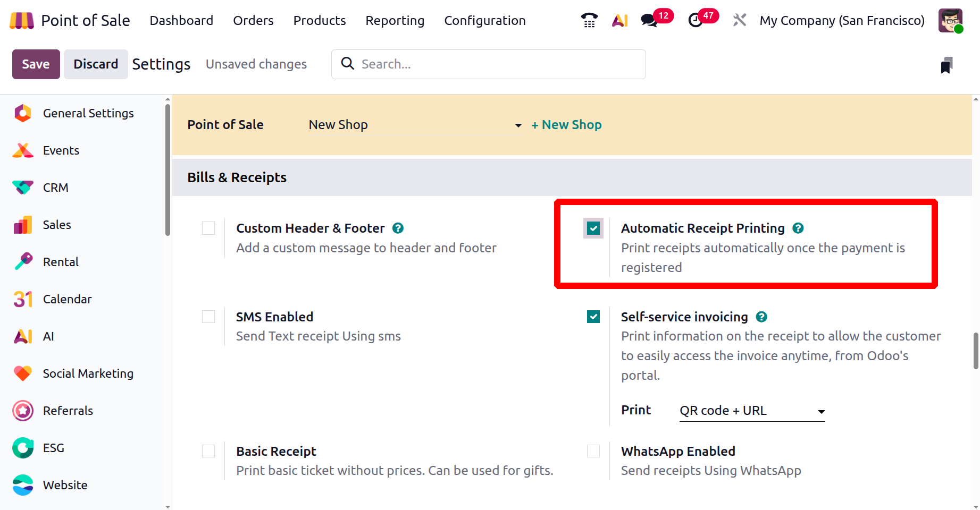Image resolution: width=980 pixels, height=510 pixels.
Task: Open the Reporting menu
Action: [x=395, y=20]
